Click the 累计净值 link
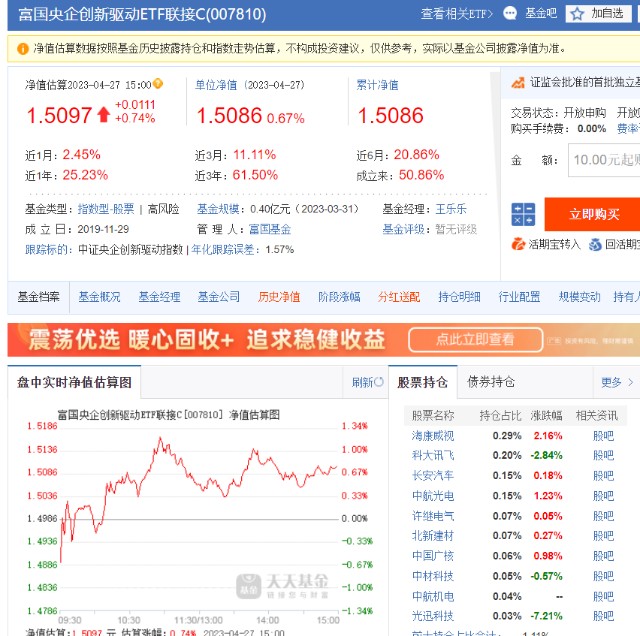Screen dimensions: 640x636 pos(377,85)
